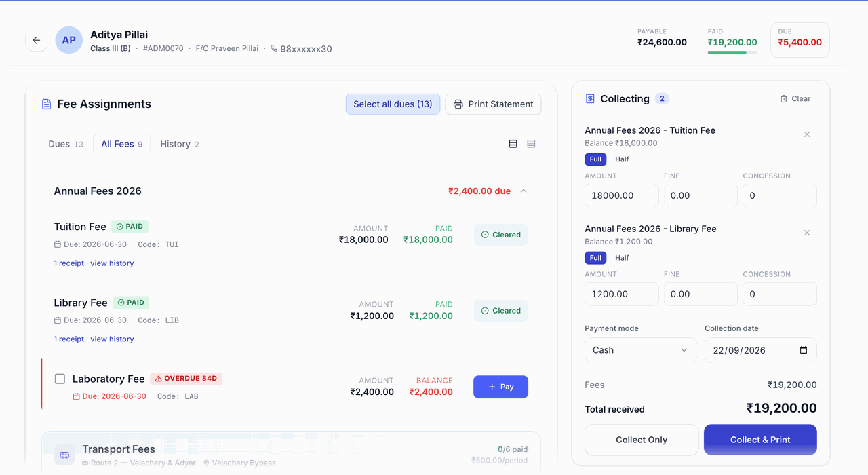Viewport: 868px width, 475px height.
Task: Tick the Laboratory Fee checkbox
Action: pos(60,379)
